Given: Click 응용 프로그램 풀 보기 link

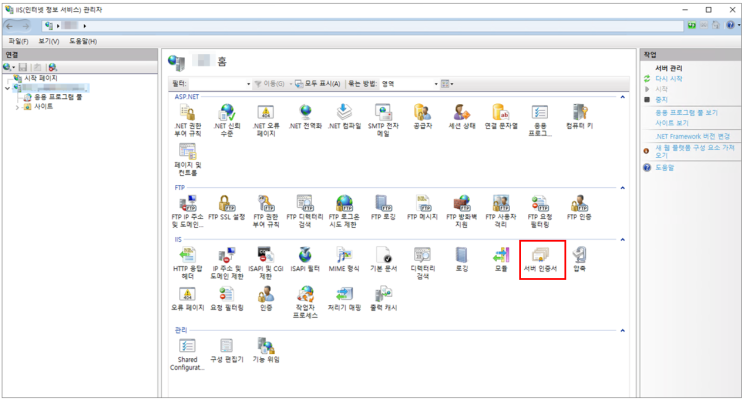Looking at the screenshot, I should (x=686, y=113).
